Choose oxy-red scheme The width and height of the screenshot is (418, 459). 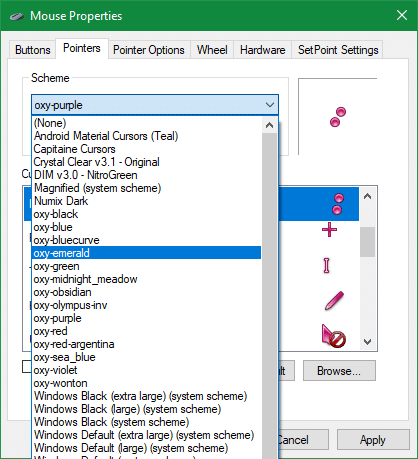[147, 331]
